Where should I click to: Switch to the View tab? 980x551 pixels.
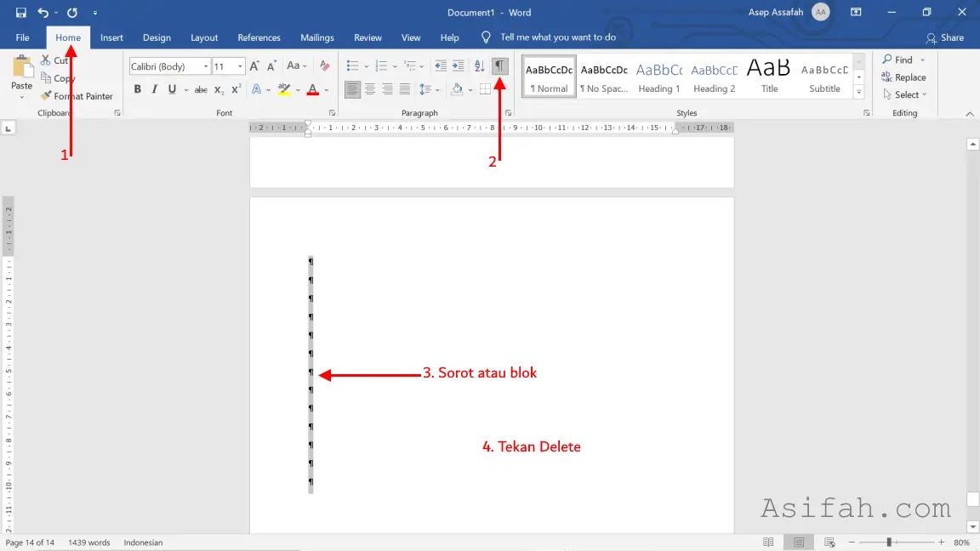click(411, 37)
